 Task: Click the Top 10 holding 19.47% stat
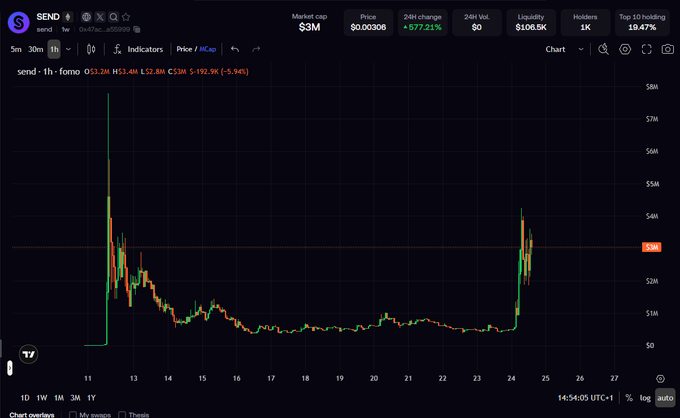click(642, 23)
